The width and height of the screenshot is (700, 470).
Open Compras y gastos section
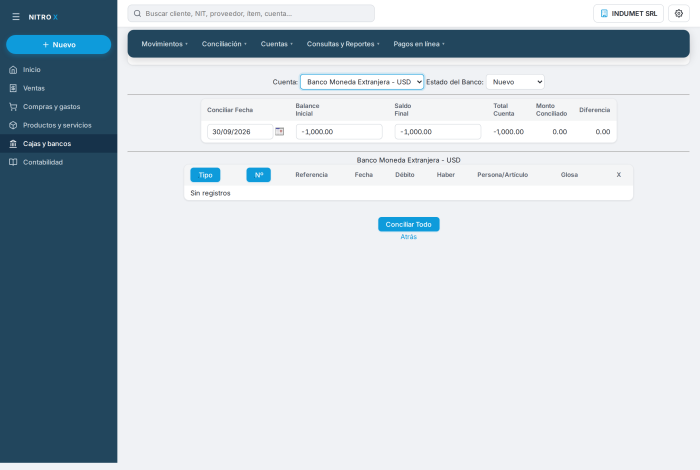58,107
